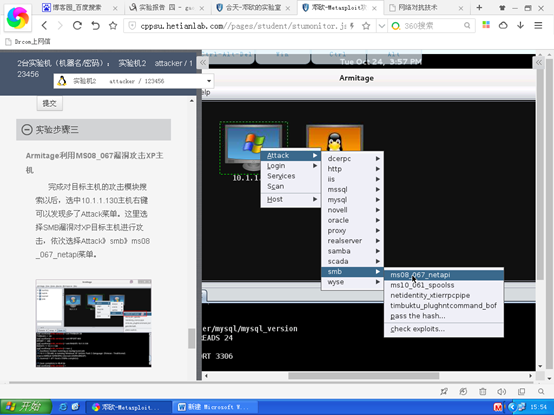Open downloads with the down arrow icon
This screenshot has width=554, height=415.
click(x=520, y=25)
